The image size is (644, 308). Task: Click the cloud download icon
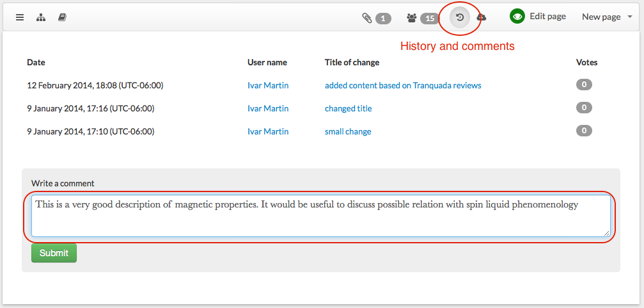[x=482, y=17]
